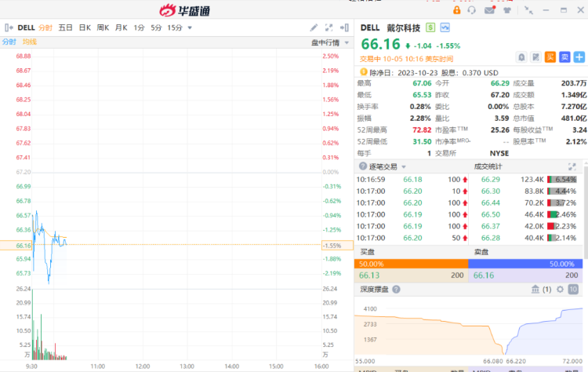
Task: Click the 52周最高 value 72.82
Action: coord(422,129)
